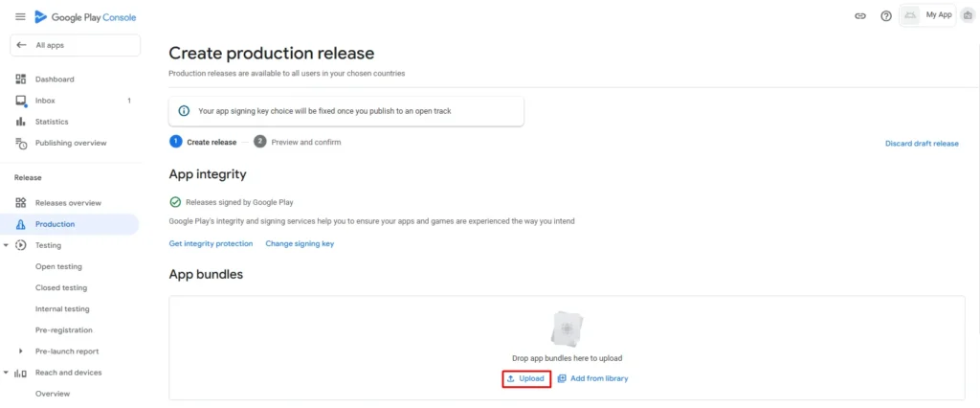
Task: Click the Statistics bar chart icon
Action: point(21,122)
